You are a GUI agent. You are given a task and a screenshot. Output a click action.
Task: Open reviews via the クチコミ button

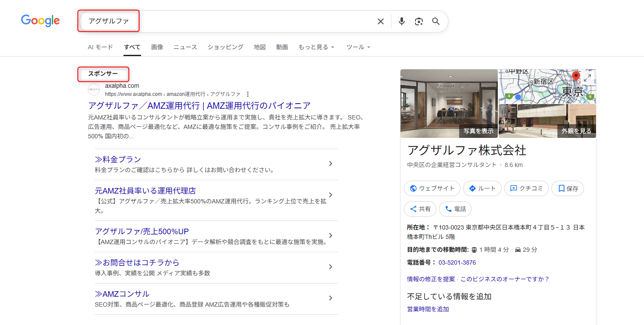click(527, 188)
